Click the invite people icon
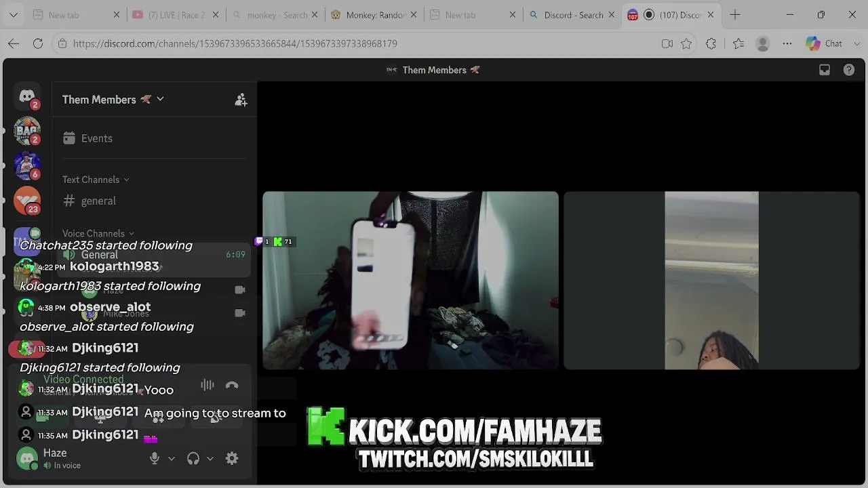The image size is (868, 488). coord(241,100)
